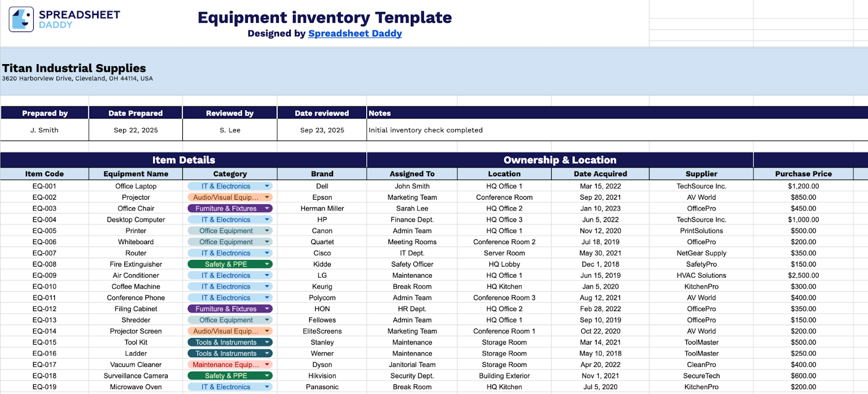The width and height of the screenshot is (868, 394).
Task: Select the EliteScreens brand cell
Action: click(322, 331)
